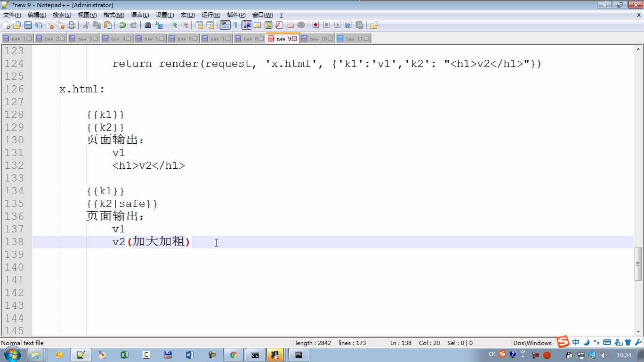The width and height of the screenshot is (644, 362).
Task: Close the new 9 tab
Action: [295, 39]
